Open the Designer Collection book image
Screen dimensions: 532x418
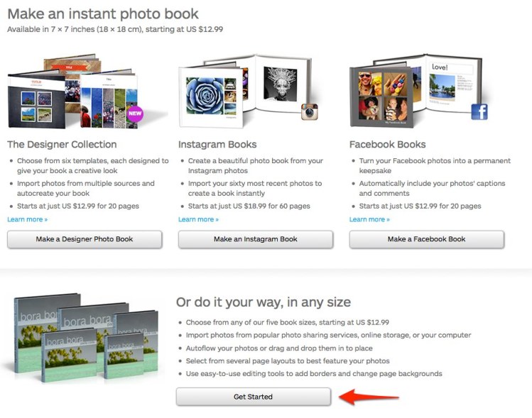click(76, 92)
